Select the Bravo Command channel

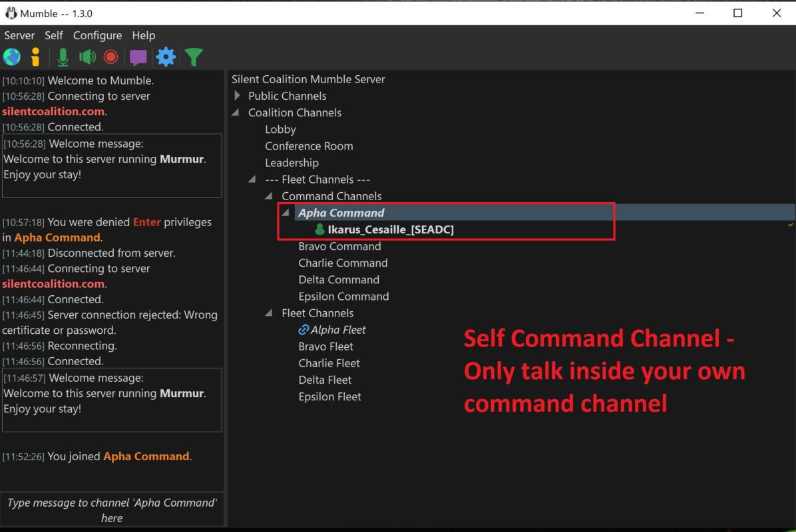(339, 246)
